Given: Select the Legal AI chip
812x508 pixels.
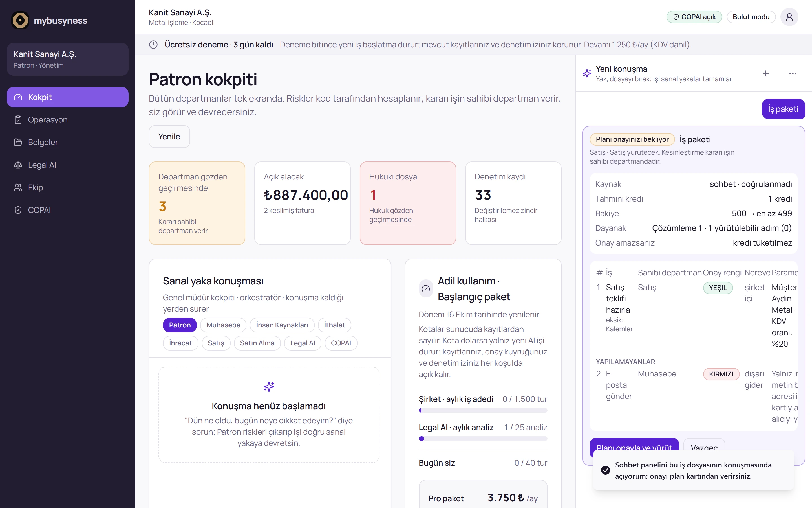Looking at the screenshot, I should pyautogui.click(x=303, y=343).
